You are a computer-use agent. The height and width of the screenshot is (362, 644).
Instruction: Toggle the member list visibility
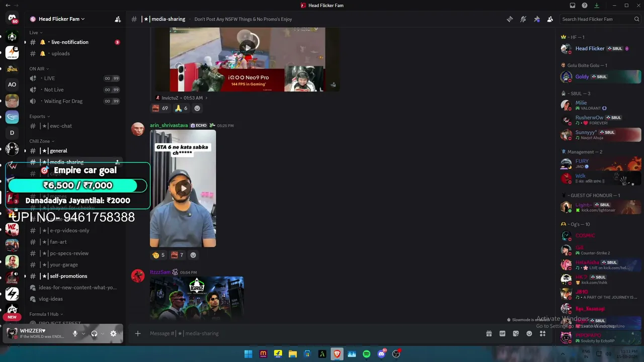point(550,19)
